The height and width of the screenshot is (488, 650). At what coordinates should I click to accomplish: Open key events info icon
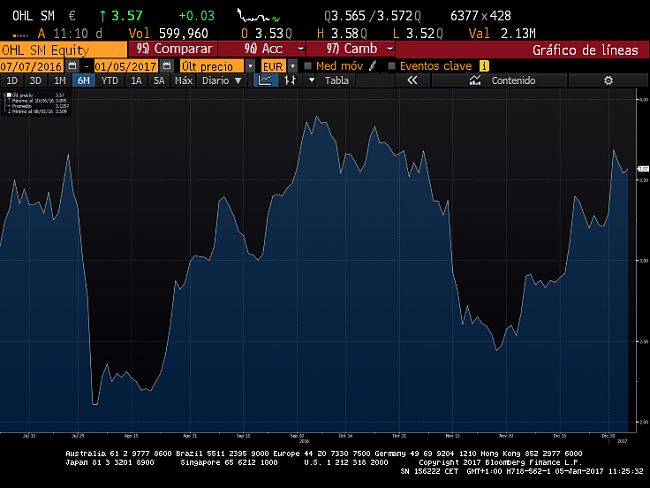[x=484, y=66]
